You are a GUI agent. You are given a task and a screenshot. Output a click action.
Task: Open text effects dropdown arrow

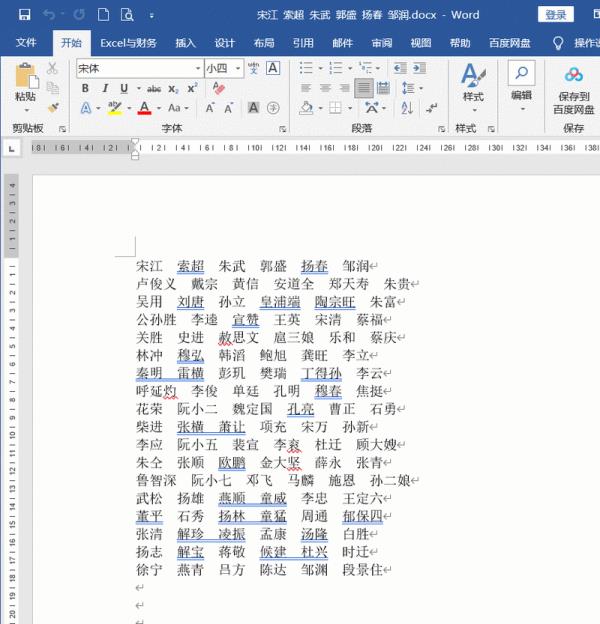point(98,108)
